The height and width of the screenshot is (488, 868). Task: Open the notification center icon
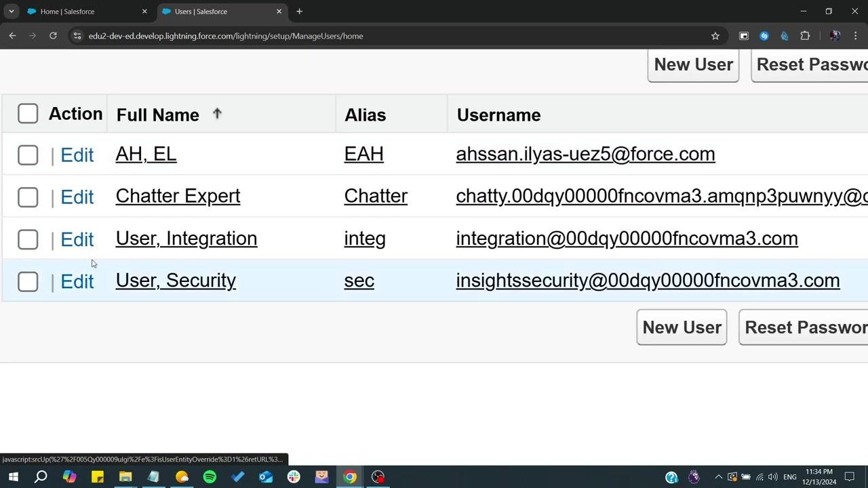click(849, 476)
